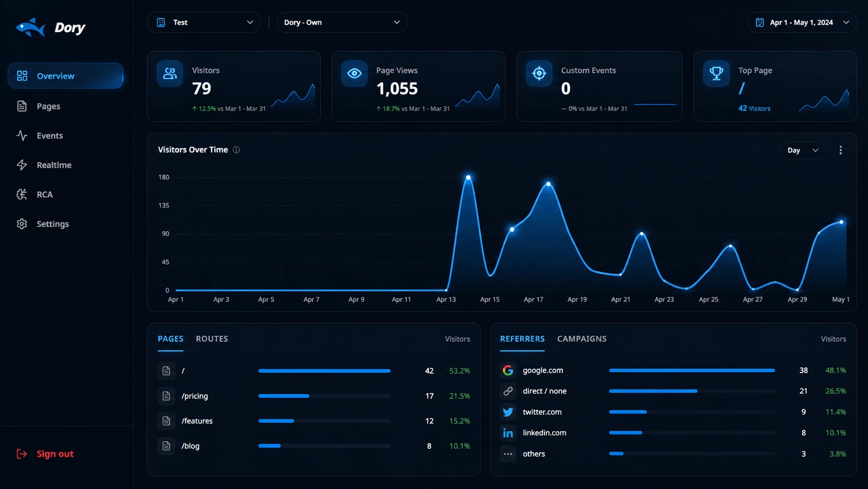Click the google.com referrer name
The image size is (868, 489).
tap(543, 370)
